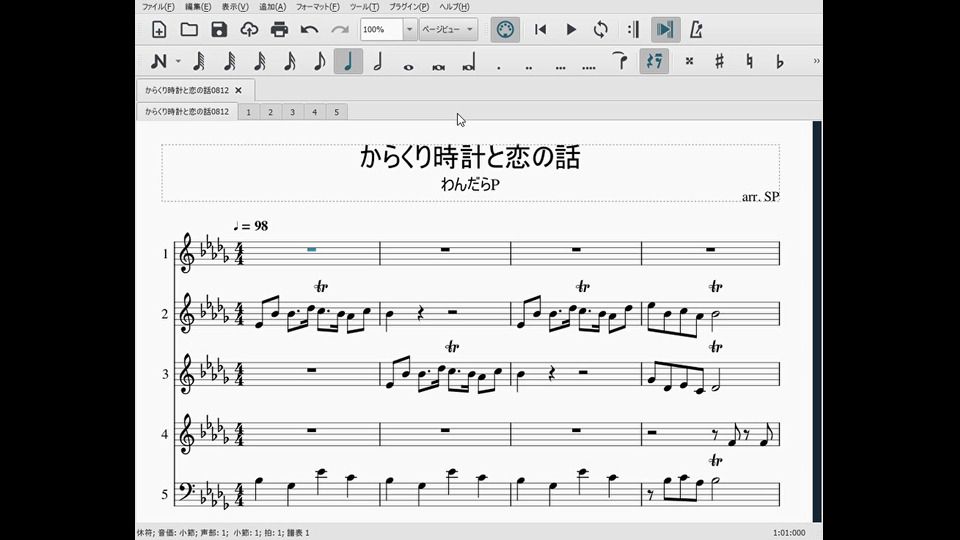Screen dimensions: 960x540
Task: Toggle the metronome
Action: [x=696, y=29]
